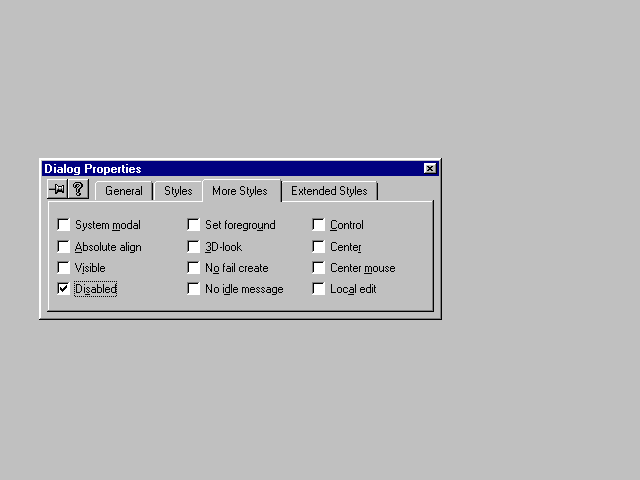Tick the Absolute align checkbox
The image size is (640, 480).
[x=64, y=247]
